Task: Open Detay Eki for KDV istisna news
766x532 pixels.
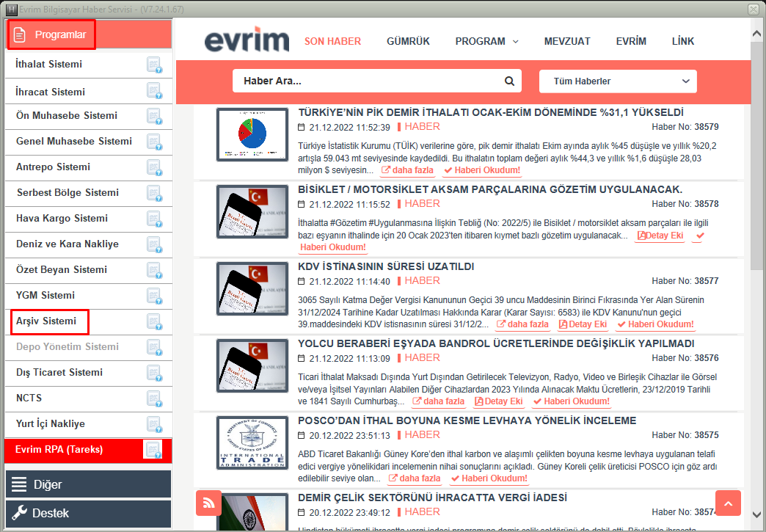Action: (x=583, y=324)
